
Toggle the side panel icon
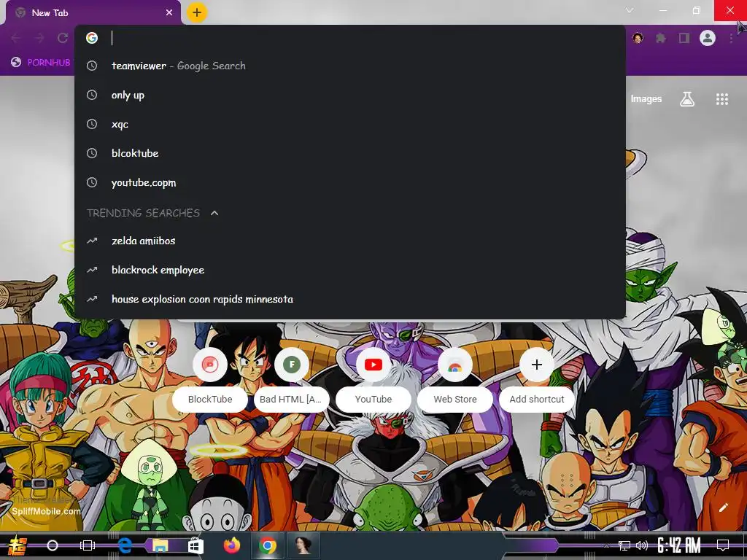pyautogui.click(x=684, y=38)
